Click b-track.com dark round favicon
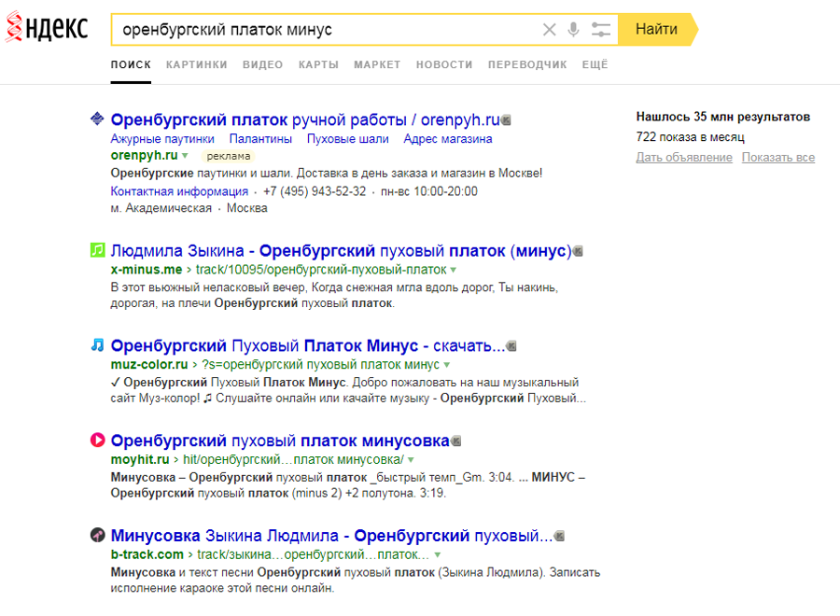 [97, 535]
